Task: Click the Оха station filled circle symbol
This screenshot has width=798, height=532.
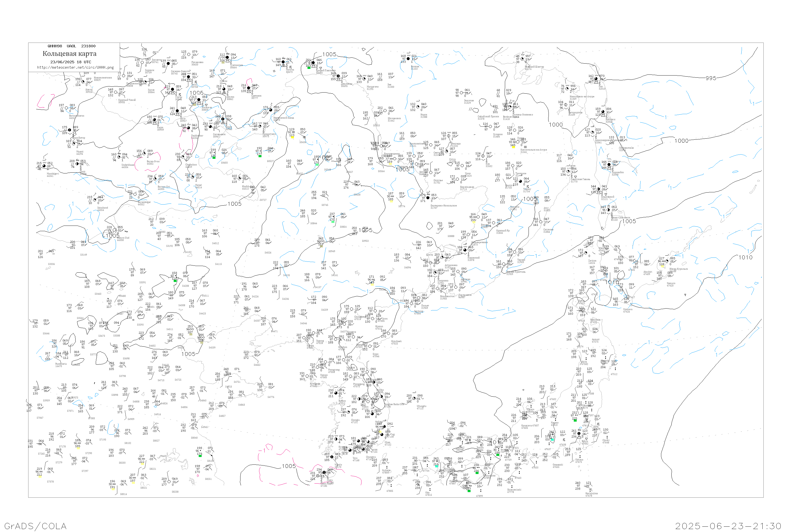Action: (596, 79)
